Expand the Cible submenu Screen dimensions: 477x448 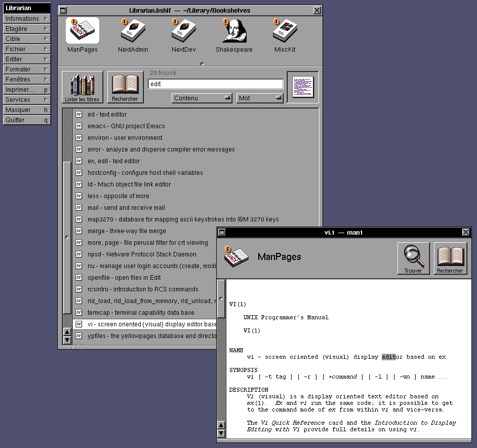tap(27, 39)
